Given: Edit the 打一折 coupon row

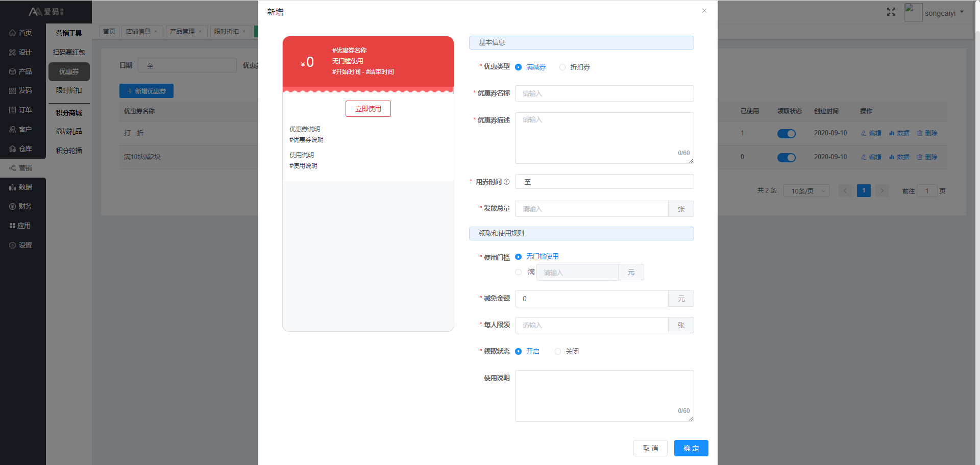Looking at the screenshot, I should [x=871, y=133].
